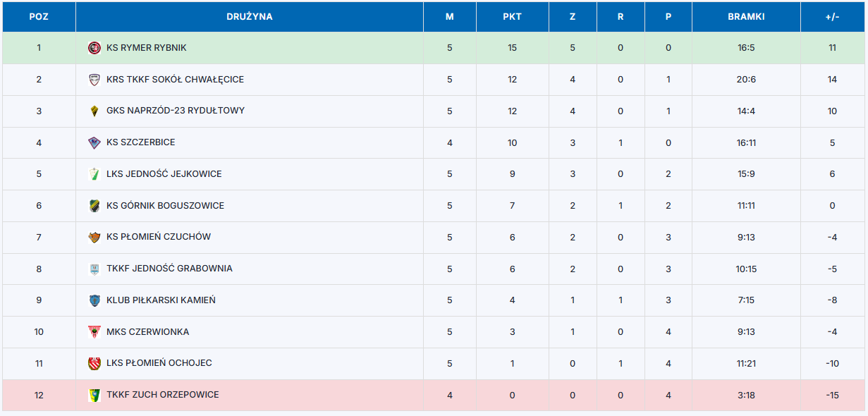Click the POZ column header
Screen dimensions: 868x416
[x=39, y=17]
